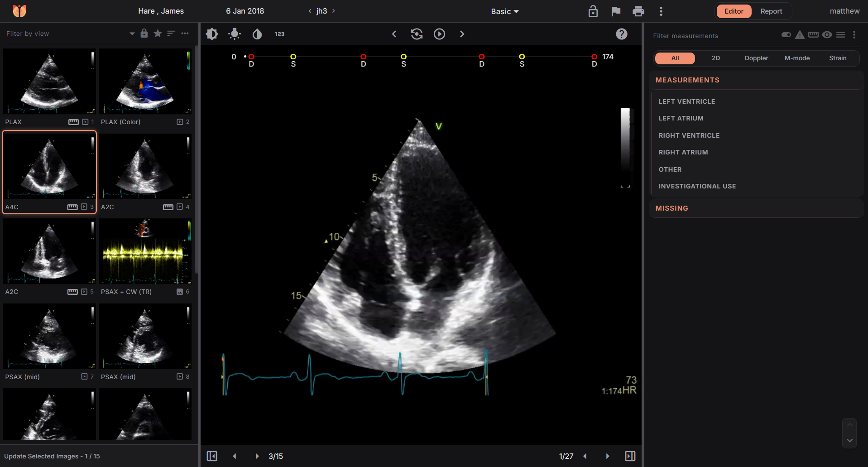Open the gain (light bulb) control
Viewport: 868px width, 467px height.
click(234, 34)
